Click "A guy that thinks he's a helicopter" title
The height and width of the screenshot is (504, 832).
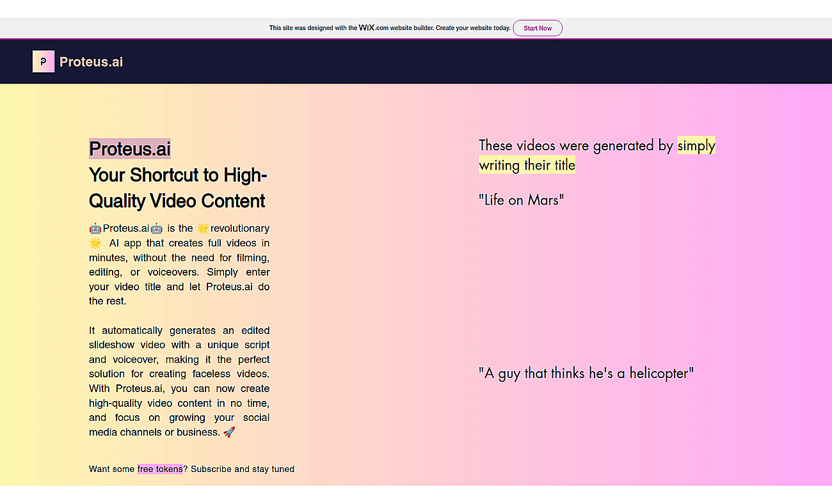pos(586,373)
